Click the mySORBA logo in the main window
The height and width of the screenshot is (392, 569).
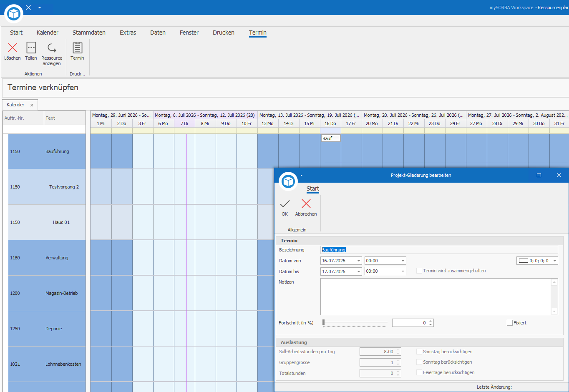click(x=14, y=14)
